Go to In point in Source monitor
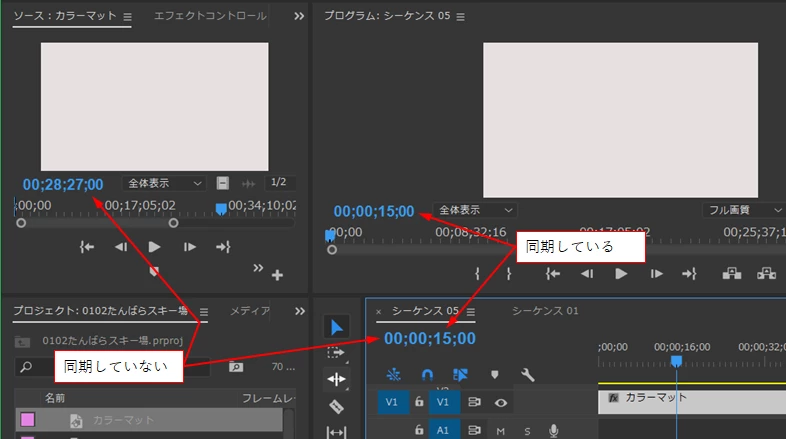The height and width of the screenshot is (439, 786). (87, 247)
